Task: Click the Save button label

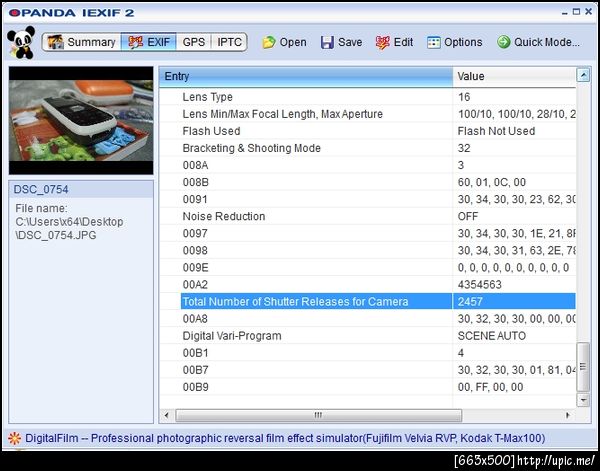Action: [x=350, y=42]
